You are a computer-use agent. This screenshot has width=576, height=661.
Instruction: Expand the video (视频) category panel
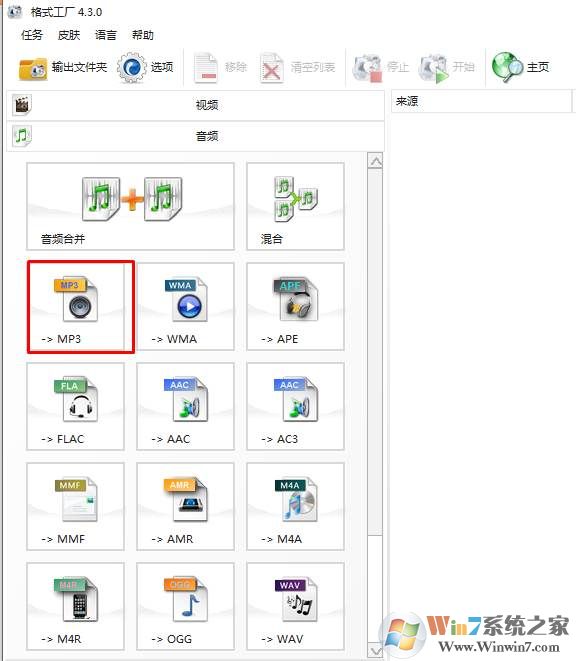[196, 105]
